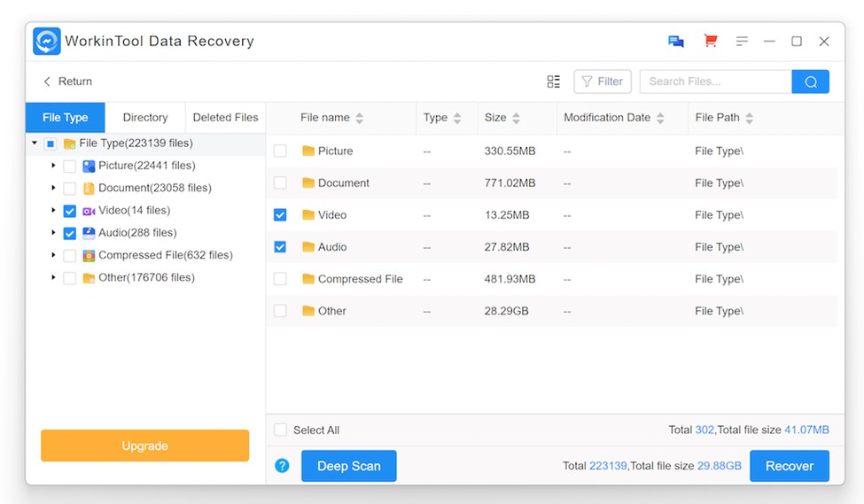Click the Audio folder icon in table
The image size is (864, 504).
[308, 247]
